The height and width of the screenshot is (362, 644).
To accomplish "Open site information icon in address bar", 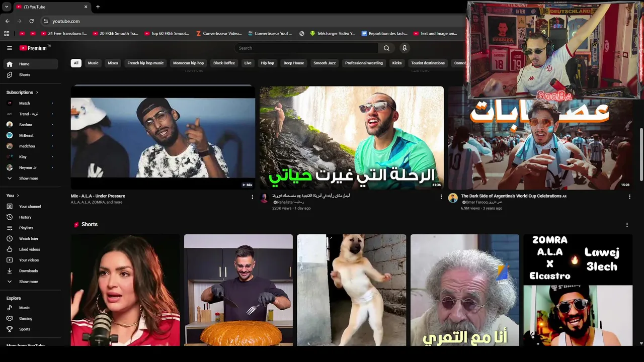I will click(x=45, y=21).
